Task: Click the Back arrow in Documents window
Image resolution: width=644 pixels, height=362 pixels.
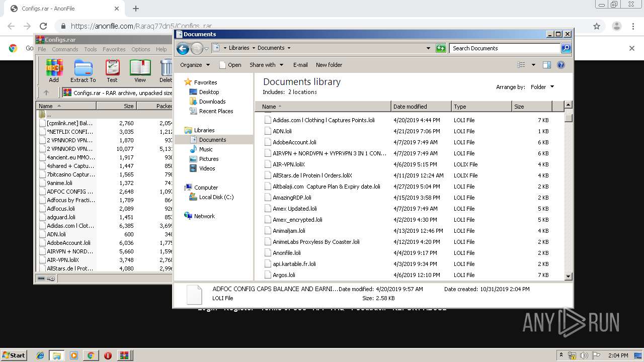Action: (x=183, y=48)
